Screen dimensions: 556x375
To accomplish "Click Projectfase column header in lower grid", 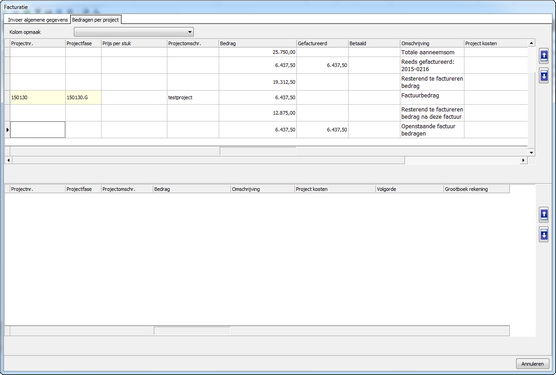I will click(x=83, y=189).
